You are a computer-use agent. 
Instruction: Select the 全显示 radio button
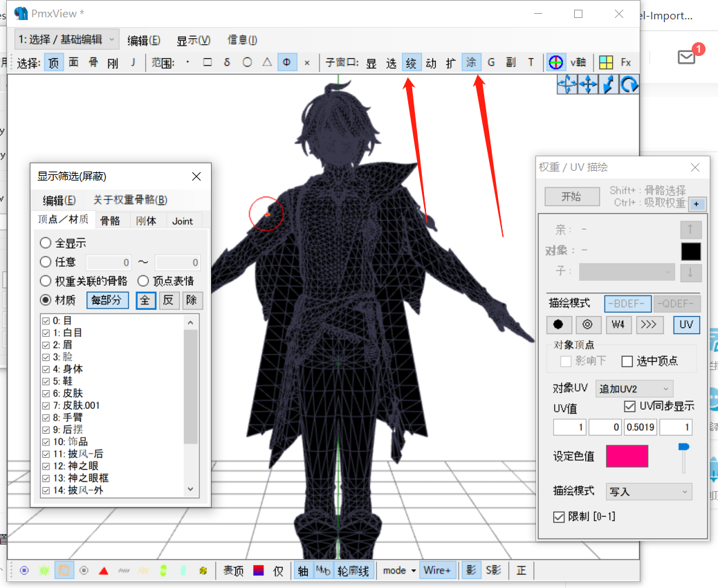click(46, 244)
